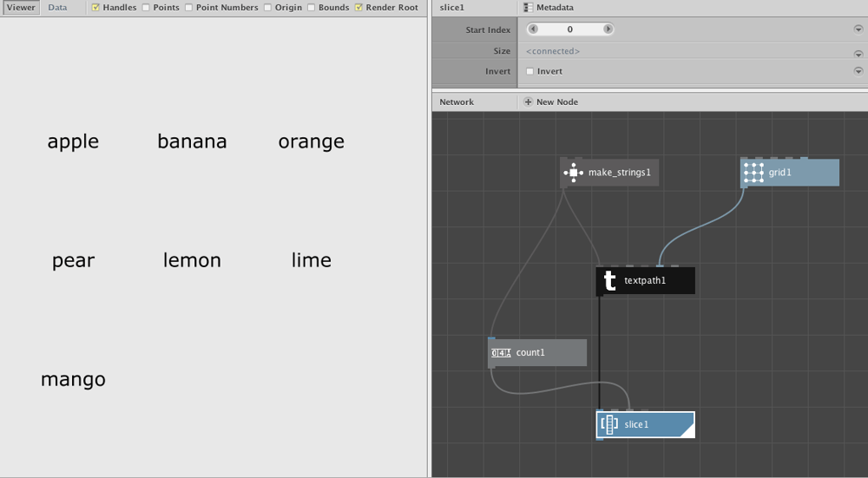Click the word mango in viewer
Image resolution: width=868 pixels, height=478 pixels.
[x=73, y=380]
